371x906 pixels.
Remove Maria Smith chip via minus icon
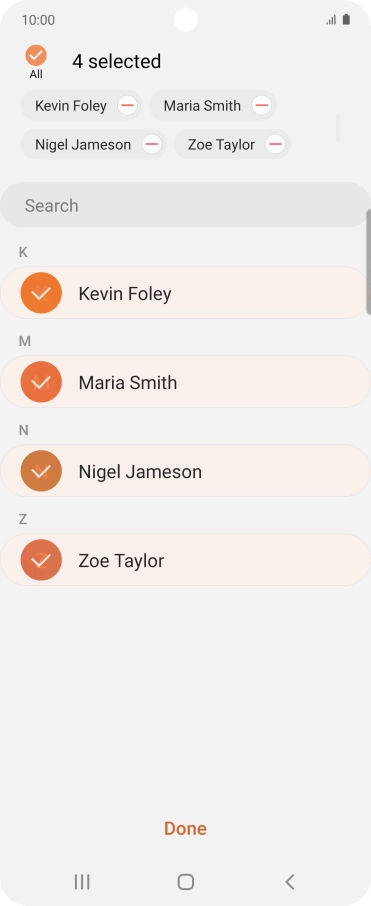click(262, 106)
